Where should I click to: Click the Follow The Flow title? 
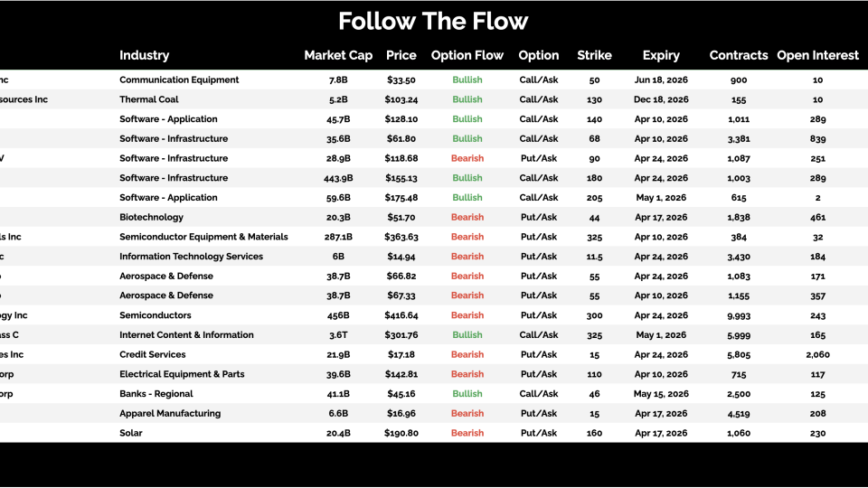(433, 21)
